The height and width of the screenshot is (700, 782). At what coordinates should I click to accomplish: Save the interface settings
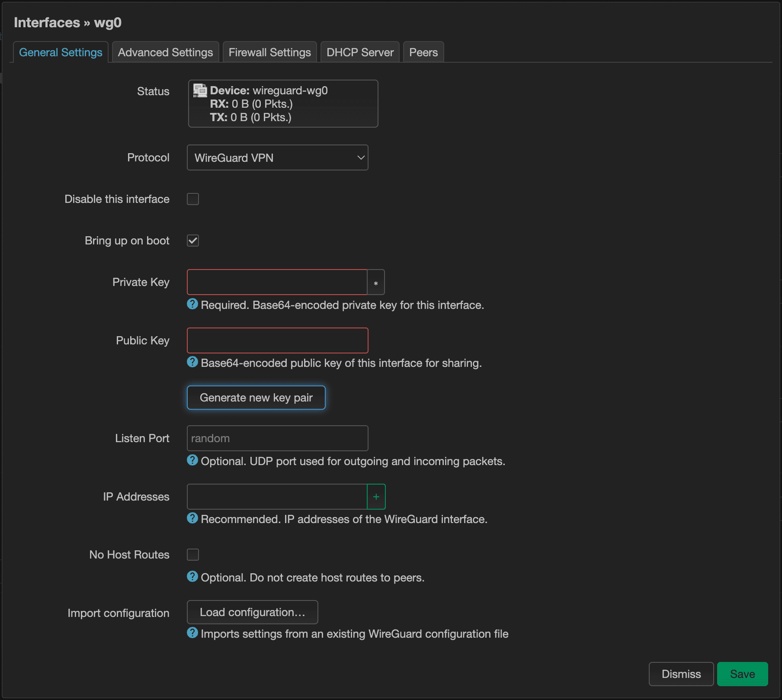743,674
